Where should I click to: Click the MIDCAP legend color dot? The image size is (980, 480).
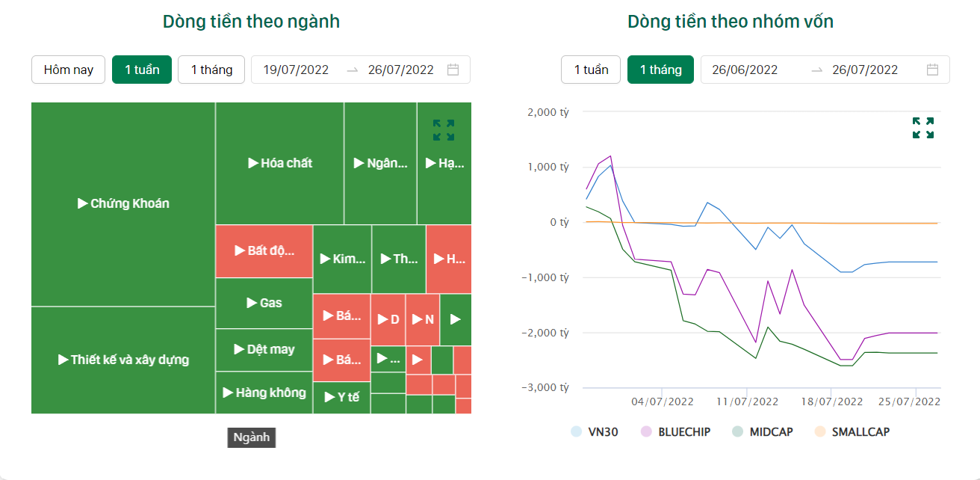[737, 431]
